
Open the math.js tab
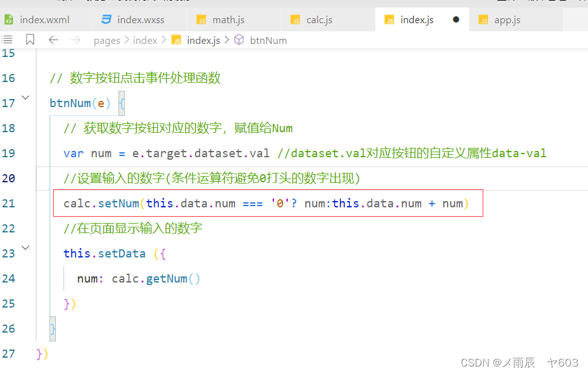pos(234,20)
